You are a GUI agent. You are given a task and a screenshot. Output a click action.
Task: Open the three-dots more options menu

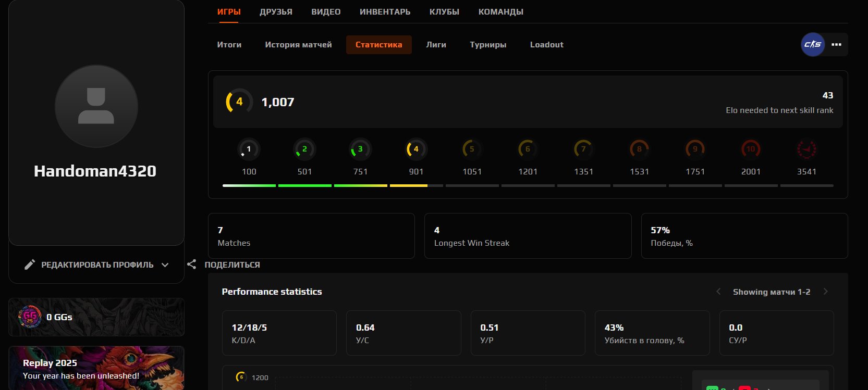(x=837, y=45)
